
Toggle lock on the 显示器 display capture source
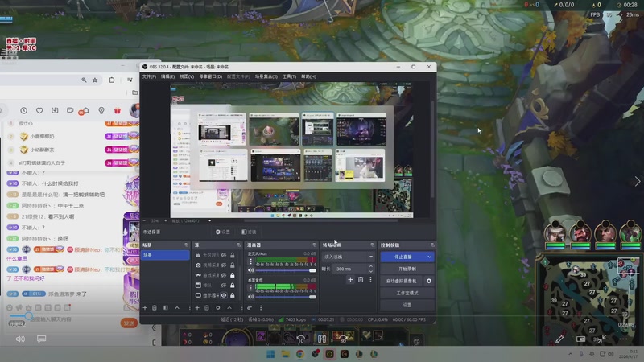click(233, 295)
